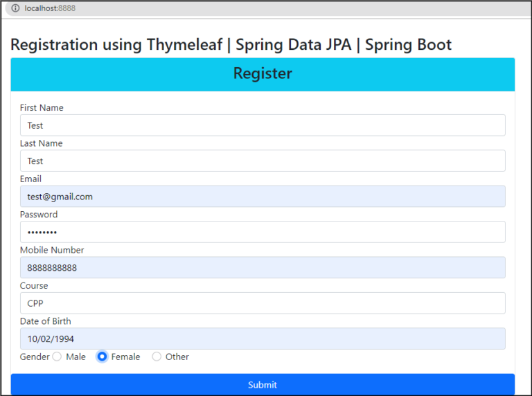Viewport: 532px width, 396px height.
Task: Click the Gender label text
Action: tap(35, 357)
